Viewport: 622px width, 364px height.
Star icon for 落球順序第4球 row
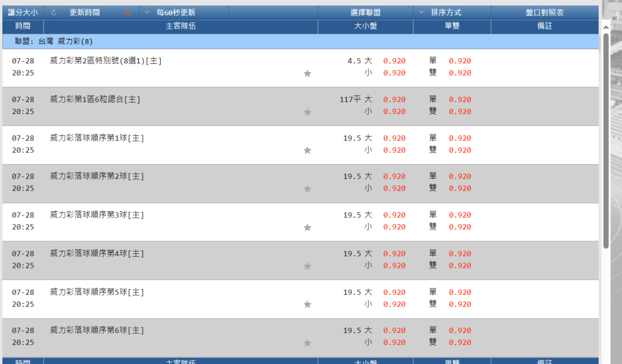pos(308,267)
